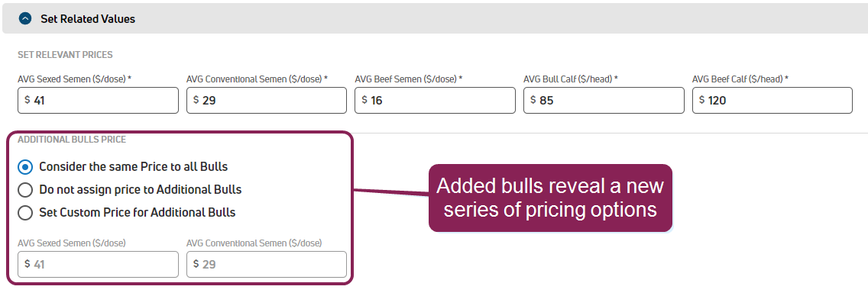
Task: Select the AVG Beef Calf field showing 120
Action: click(772, 100)
